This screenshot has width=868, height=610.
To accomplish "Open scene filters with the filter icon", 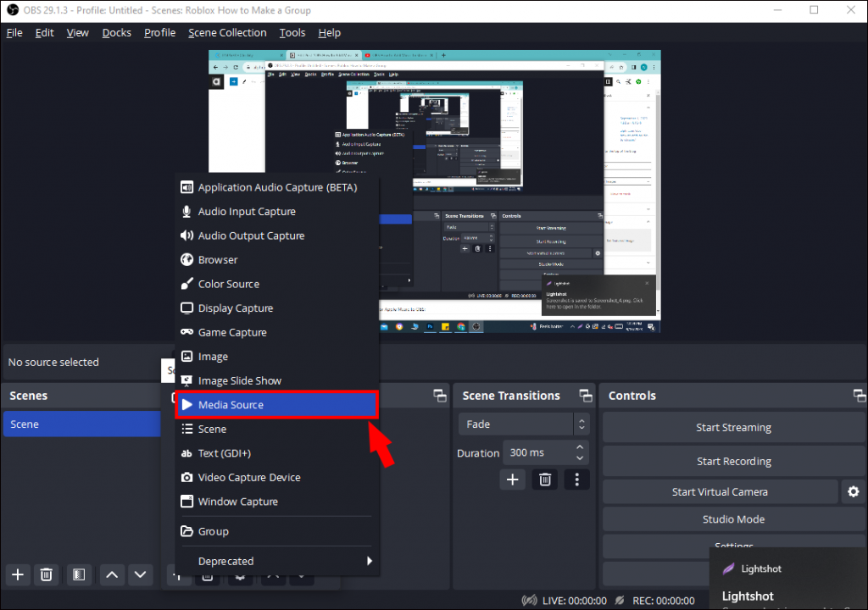I will (79, 574).
